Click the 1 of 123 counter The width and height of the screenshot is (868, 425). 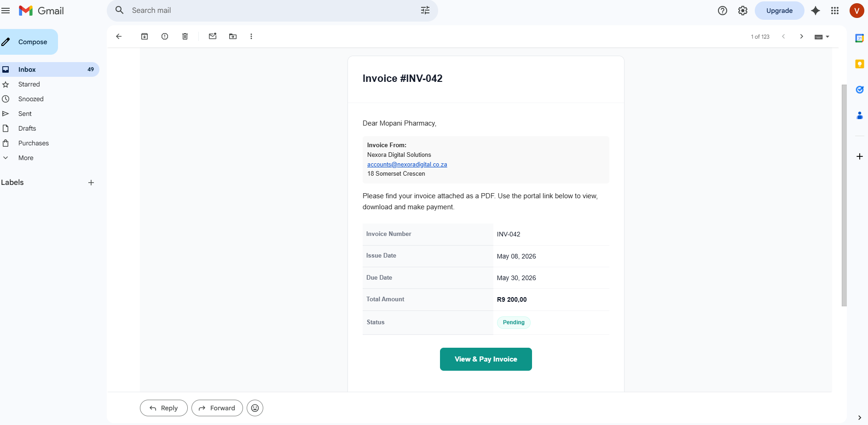[760, 37]
